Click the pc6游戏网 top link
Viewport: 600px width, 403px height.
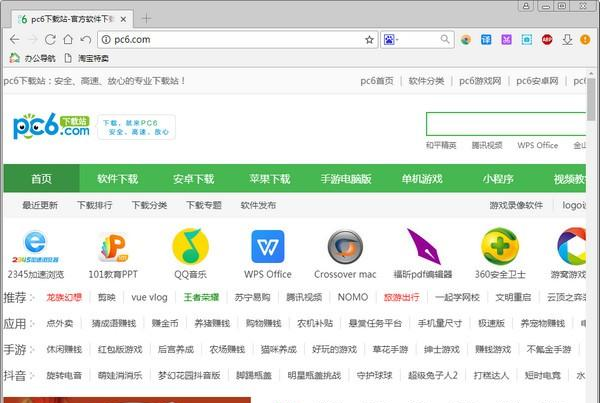tap(480, 81)
